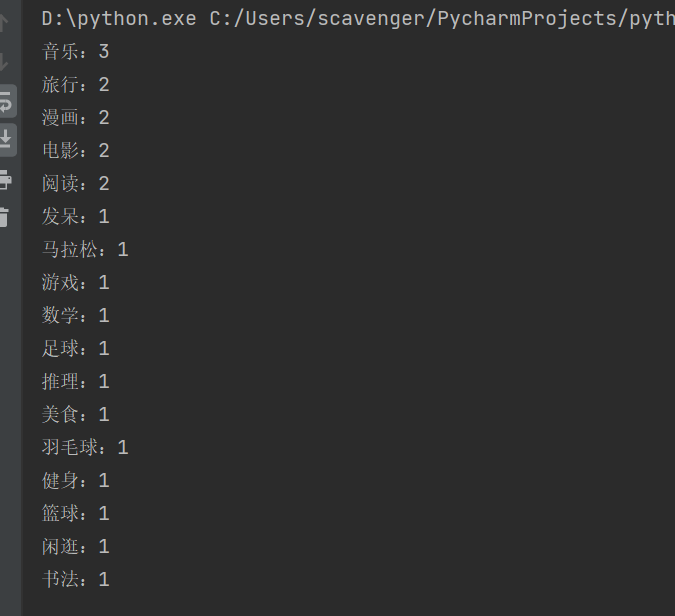Click the 羽毛球:1 result line
This screenshot has height=616, width=675.
[85, 448]
